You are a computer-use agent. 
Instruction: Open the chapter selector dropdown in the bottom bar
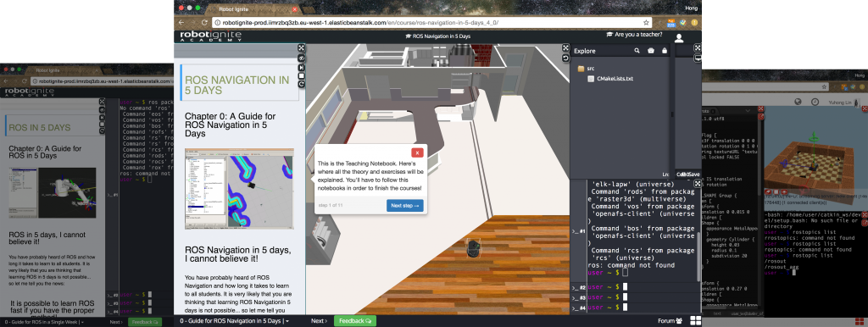click(x=235, y=321)
